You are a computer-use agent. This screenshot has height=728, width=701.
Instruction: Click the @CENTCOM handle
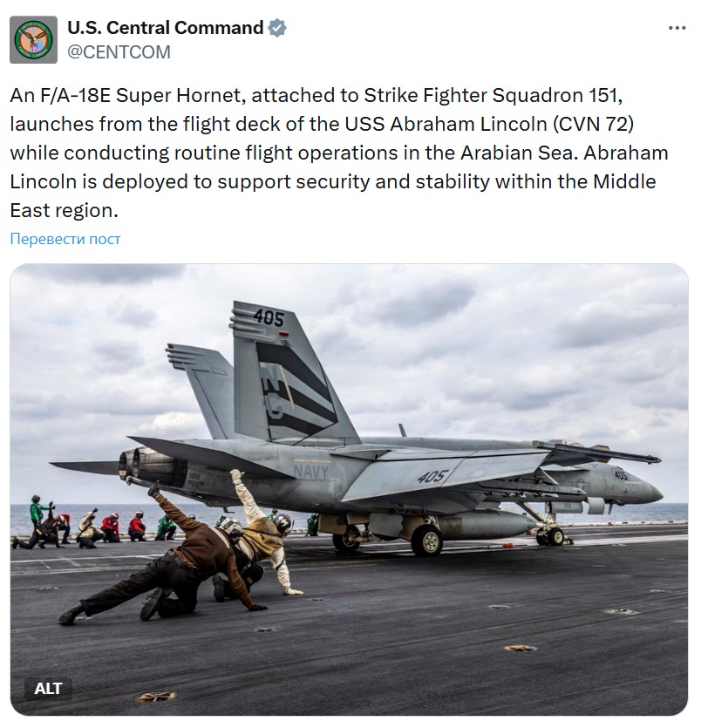pos(119,52)
